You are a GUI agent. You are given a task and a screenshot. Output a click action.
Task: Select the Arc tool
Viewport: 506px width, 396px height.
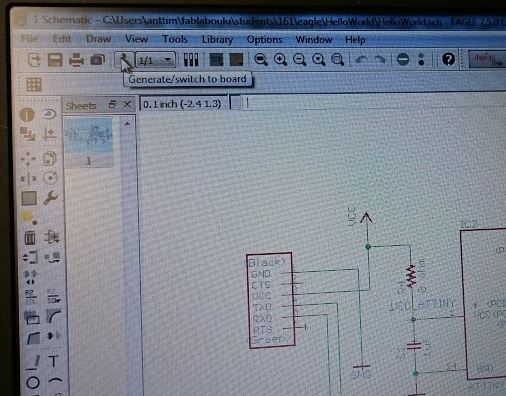55,380
